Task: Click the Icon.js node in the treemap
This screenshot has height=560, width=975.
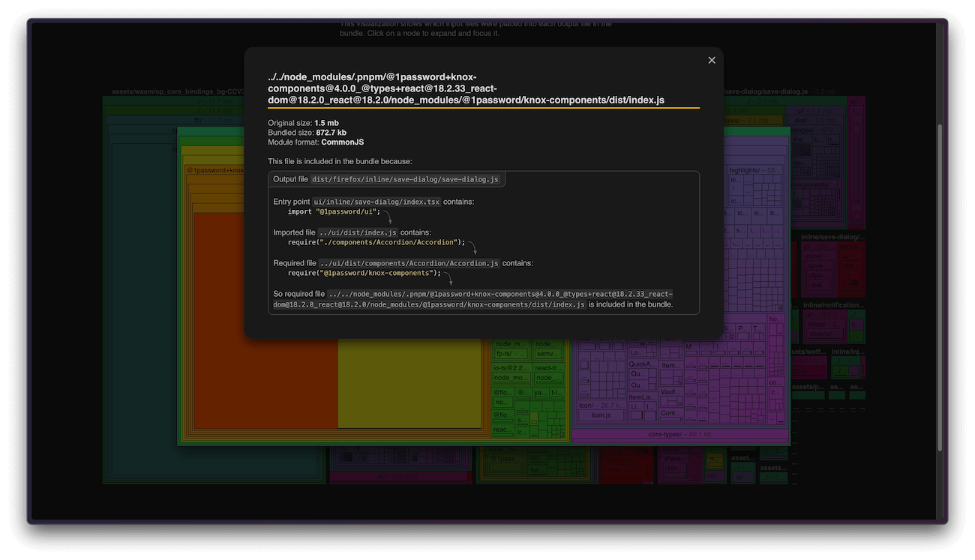Action: (x=601, y=415)
